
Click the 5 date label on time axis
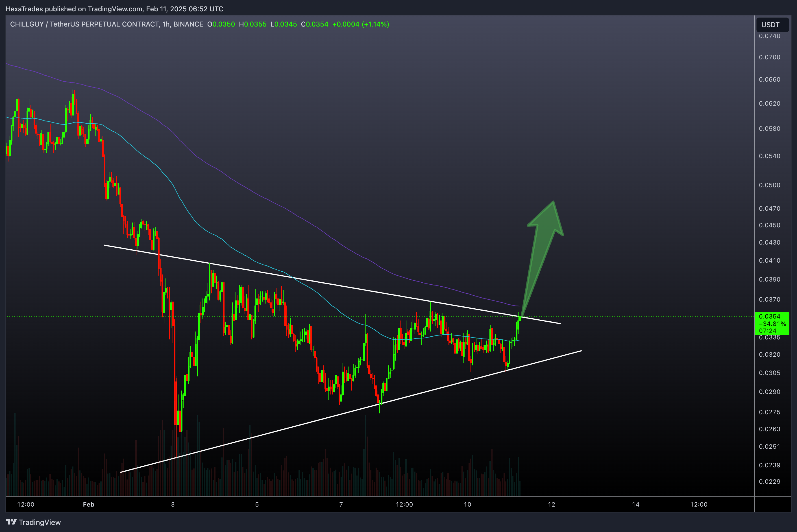coord(257,505)
